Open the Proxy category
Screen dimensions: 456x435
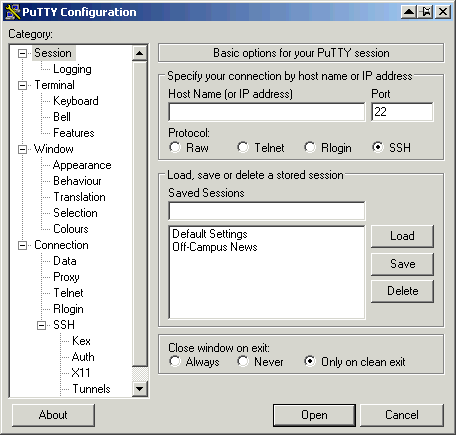66,277
